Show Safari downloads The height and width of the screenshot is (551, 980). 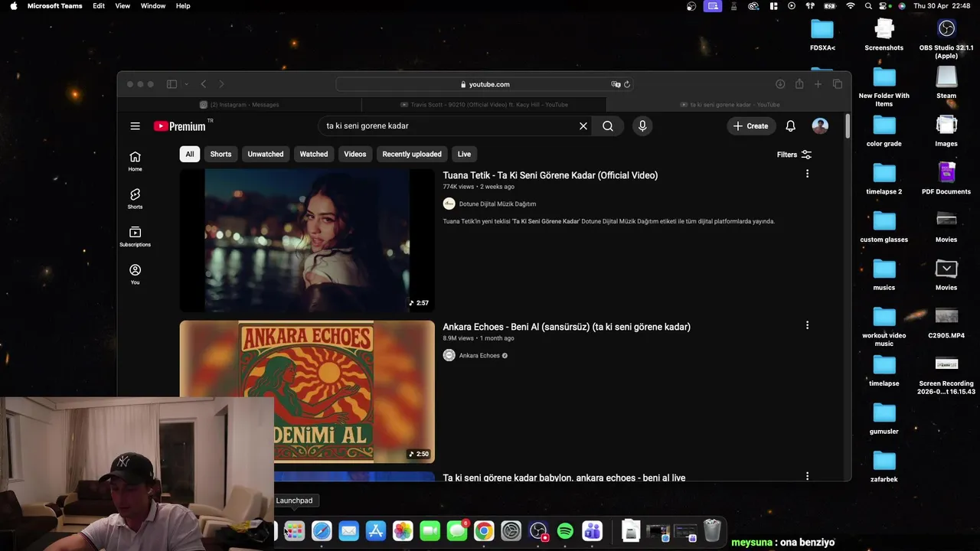coord(780,84)
